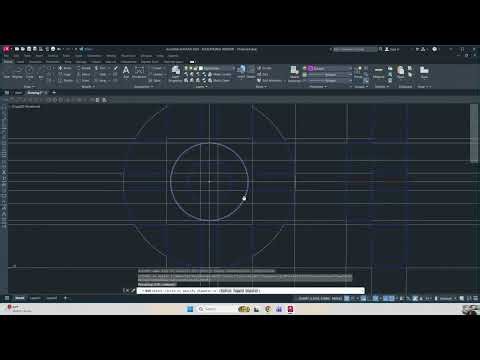
Task: Click the AutoCAD icon in Windows taskbar
Action: click(x=290, y=309)
